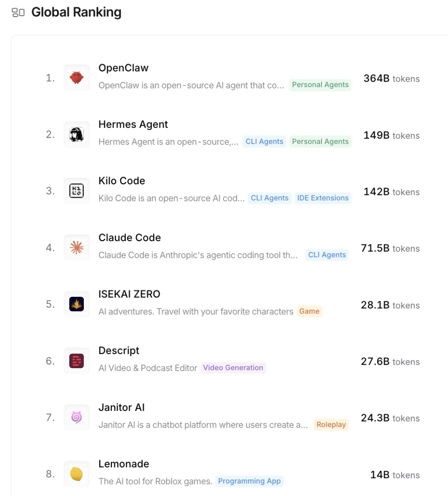Open the ISEKAI ZERO flame icon

[x=77, y=304]
